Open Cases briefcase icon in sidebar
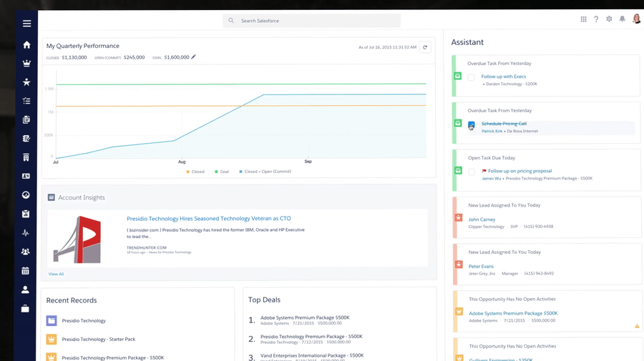 25,309
